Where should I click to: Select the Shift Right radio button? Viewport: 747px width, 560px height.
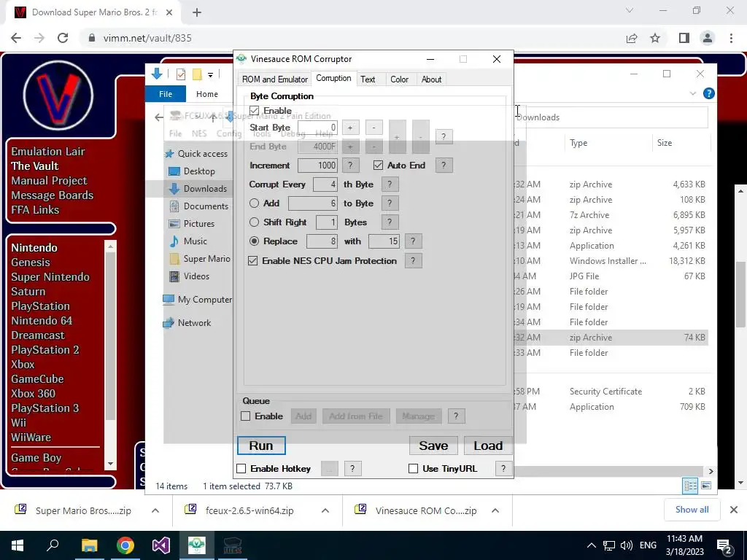(254, 222)
